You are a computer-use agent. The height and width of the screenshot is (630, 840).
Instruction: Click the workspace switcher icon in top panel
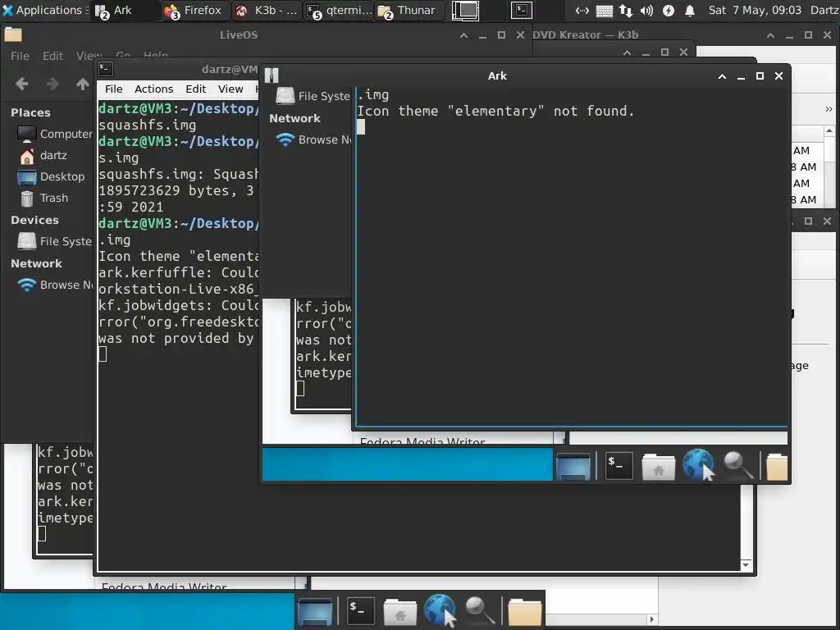click(x=465, y=10)
